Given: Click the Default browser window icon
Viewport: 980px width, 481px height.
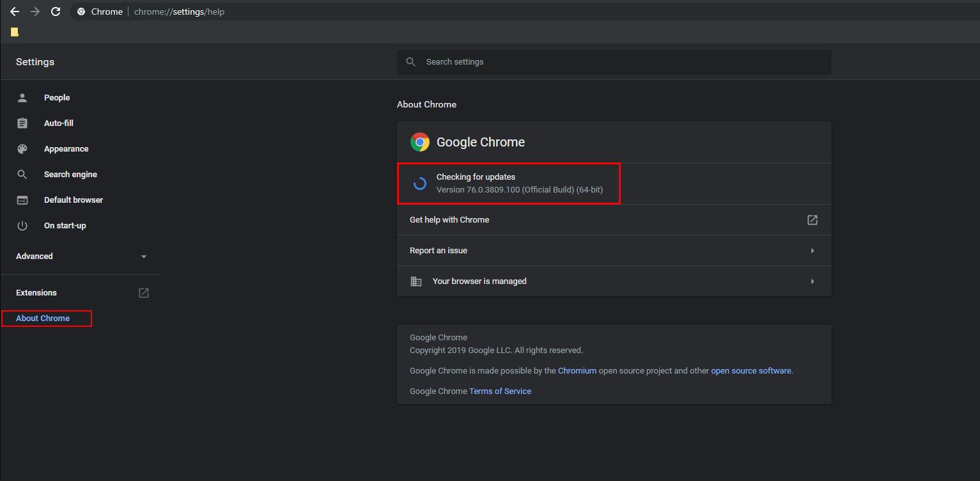Looking at the screenshot, I should click(x=22, y=200).
